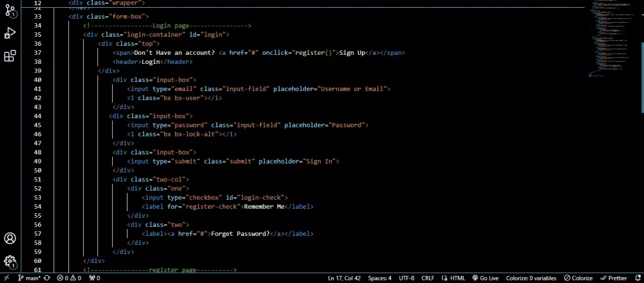
Task: Click line number 51 in the gutter
Action: [38, 179]
